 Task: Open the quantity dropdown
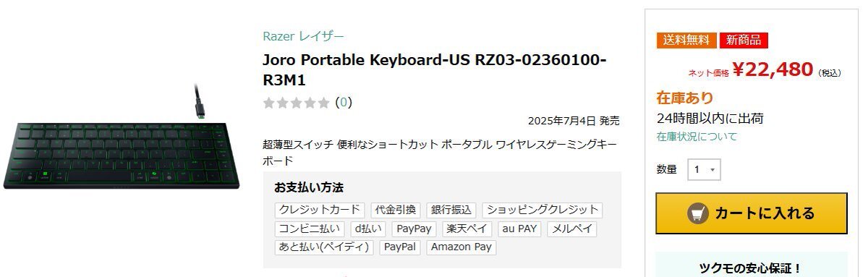tap(704, 169)
